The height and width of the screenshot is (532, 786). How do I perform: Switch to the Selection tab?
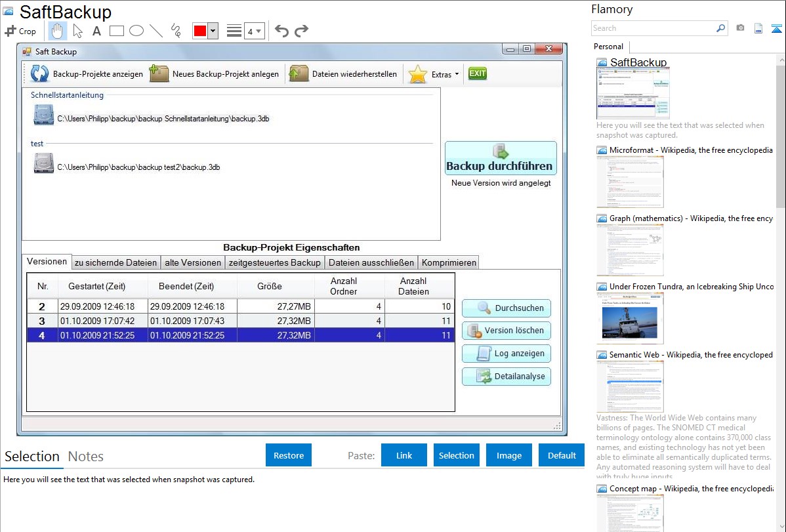[x=32, y=457]
